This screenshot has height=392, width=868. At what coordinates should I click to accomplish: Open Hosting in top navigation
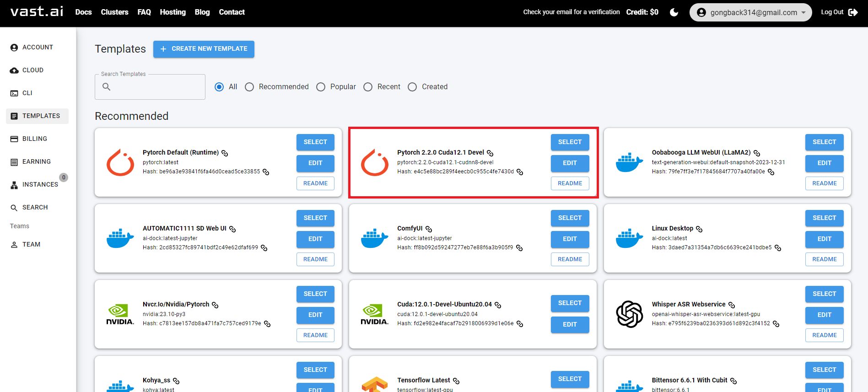(x=173, y=12)
